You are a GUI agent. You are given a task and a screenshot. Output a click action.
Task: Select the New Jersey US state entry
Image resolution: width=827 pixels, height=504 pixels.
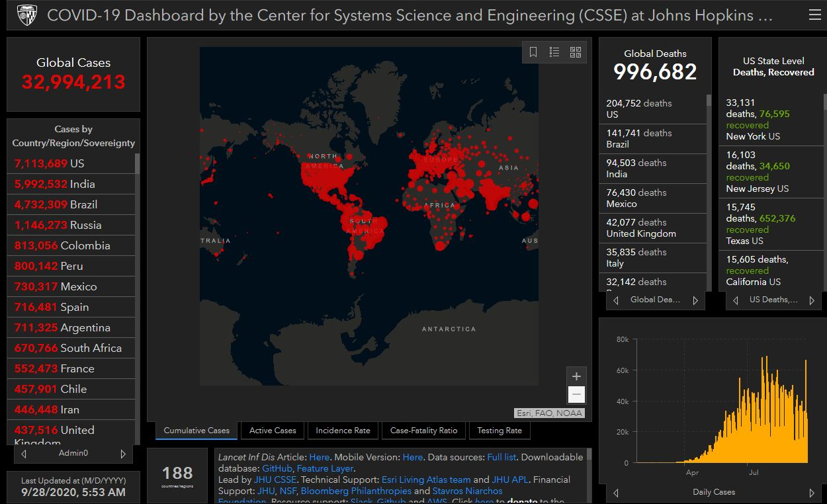773,172
